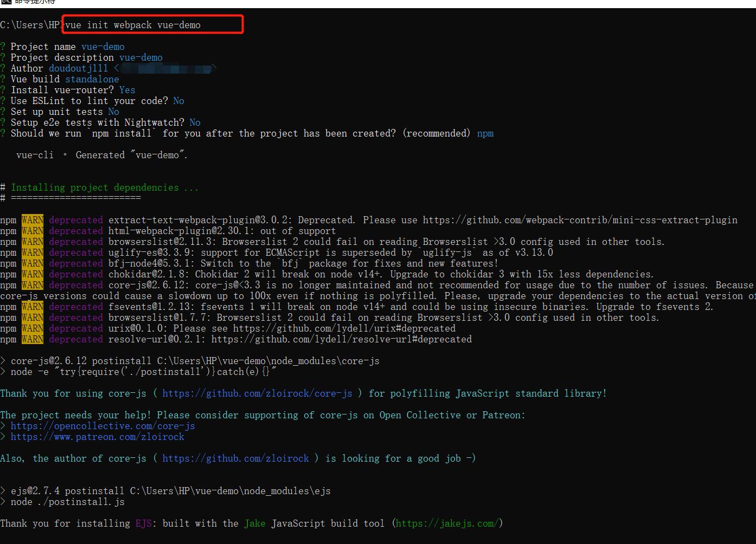Click the https://github.com/zloirock author link

coord(236,458)
